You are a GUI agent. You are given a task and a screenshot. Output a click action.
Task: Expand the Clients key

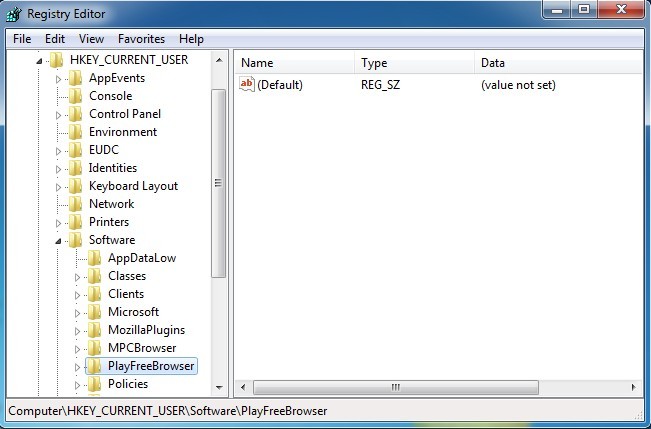[78, 295]
